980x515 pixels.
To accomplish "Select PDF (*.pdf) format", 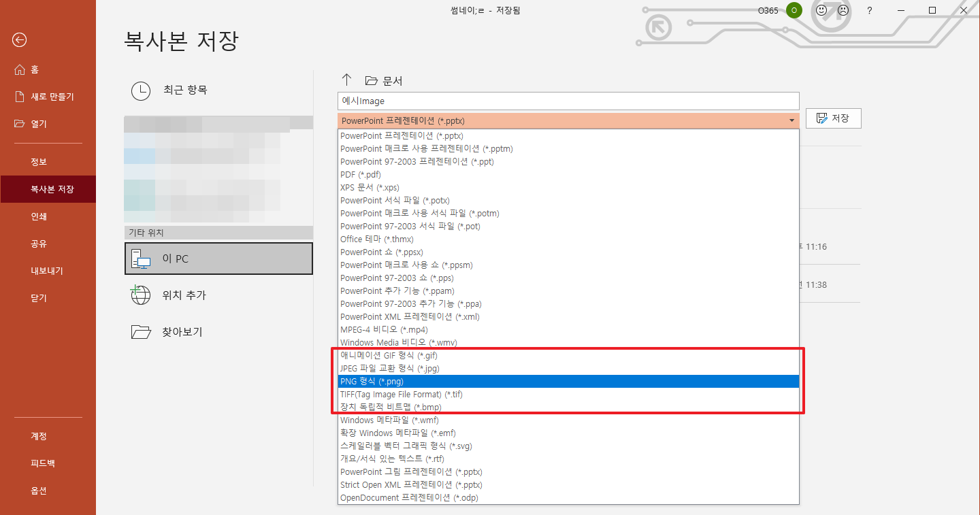I will (568, 175).
